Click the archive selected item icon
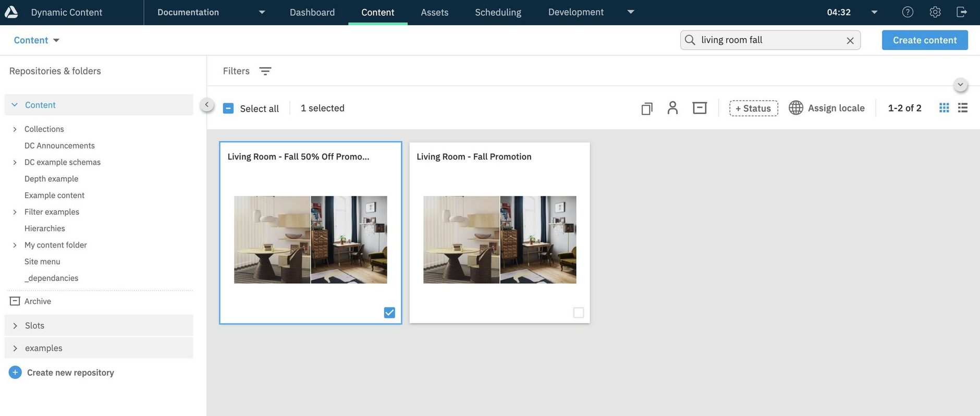Screen dimensions: 980x416 point(700,108)
